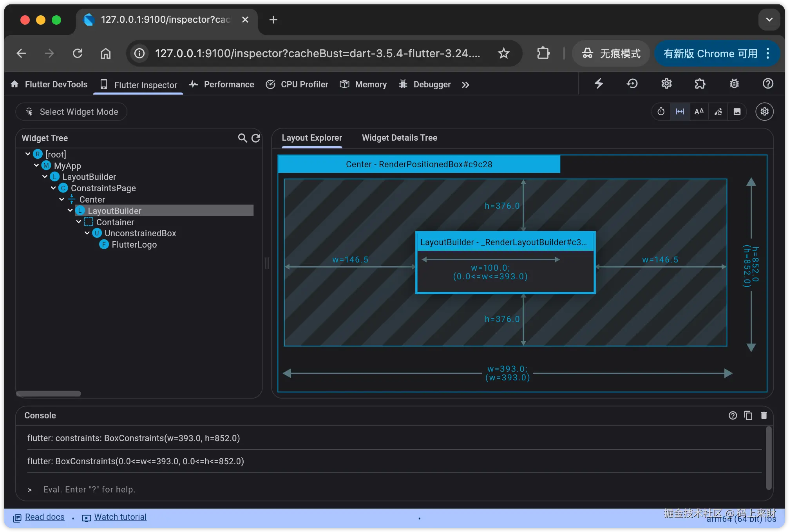Open DevTools extensions puzzle icon
This screenshot has height=532, width=789.
pyautogui.click(x=700, y=83)
